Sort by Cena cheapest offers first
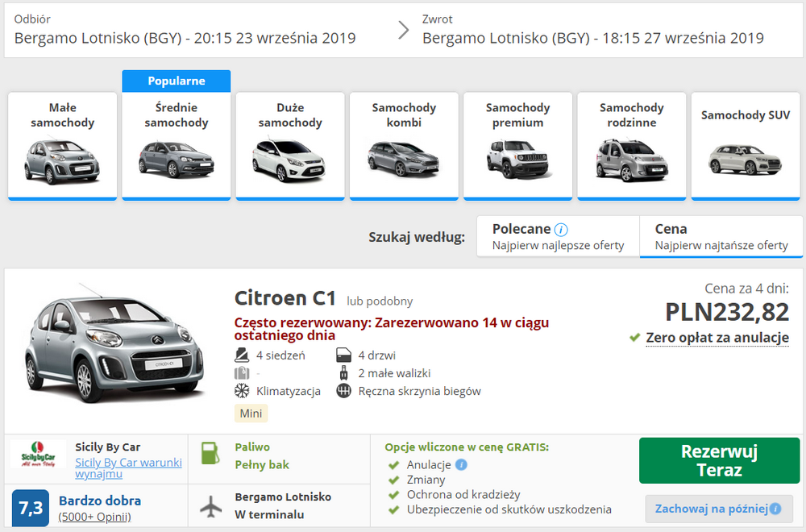Viewport: 806px width, 532px height. coord(721,236)
